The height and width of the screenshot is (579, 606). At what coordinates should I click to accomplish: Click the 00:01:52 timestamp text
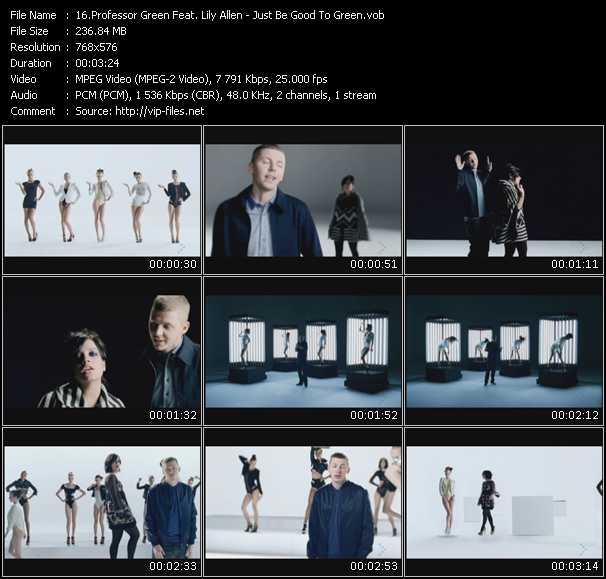(374, 416)
